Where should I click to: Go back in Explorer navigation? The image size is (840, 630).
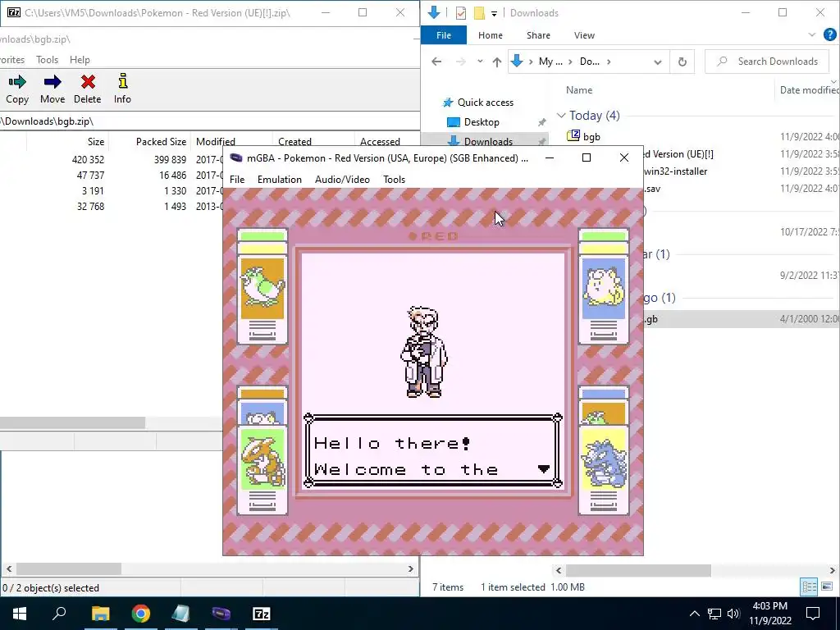point(436,62)
